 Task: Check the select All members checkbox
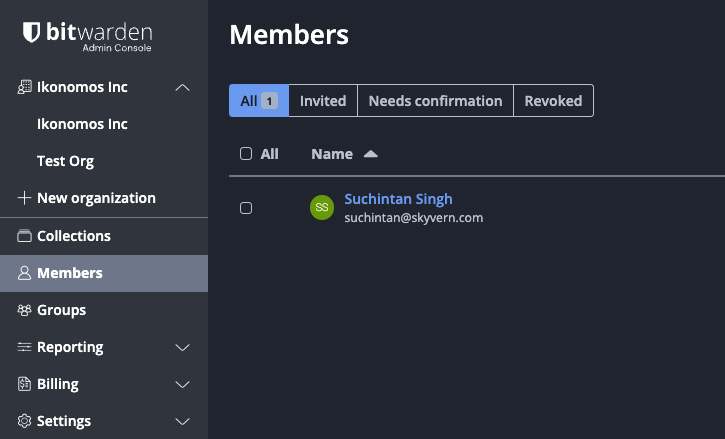[x=246, y=154]
